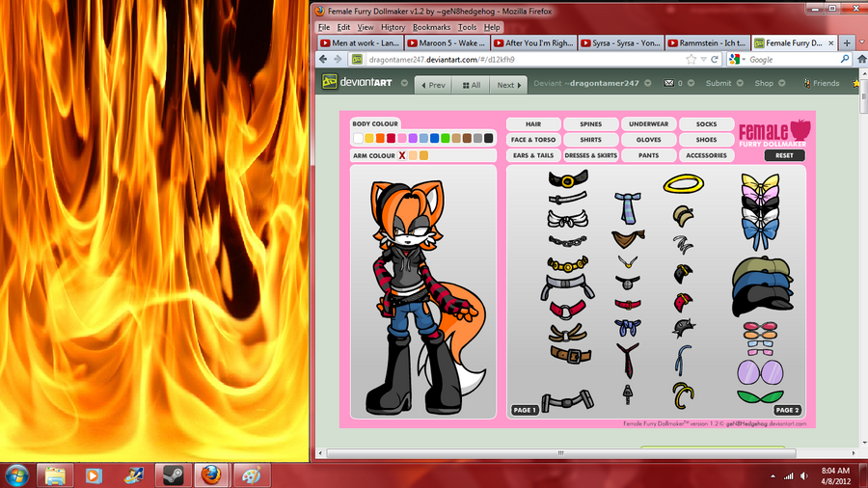Image resolution: width=868 pixels, height=488 pixels.
Task: Switch to the Rammstein - Ich t... tab
Action: [x=708, y=42]
